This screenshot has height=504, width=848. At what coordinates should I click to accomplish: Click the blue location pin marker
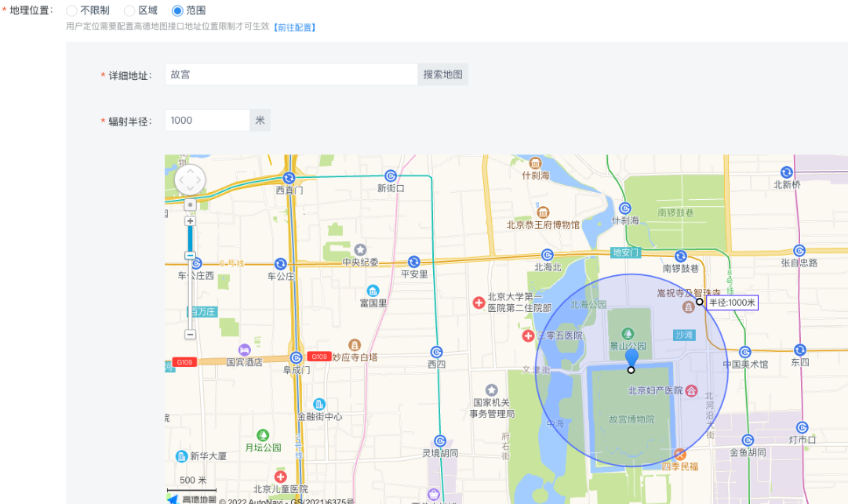[x=631, y=357]
